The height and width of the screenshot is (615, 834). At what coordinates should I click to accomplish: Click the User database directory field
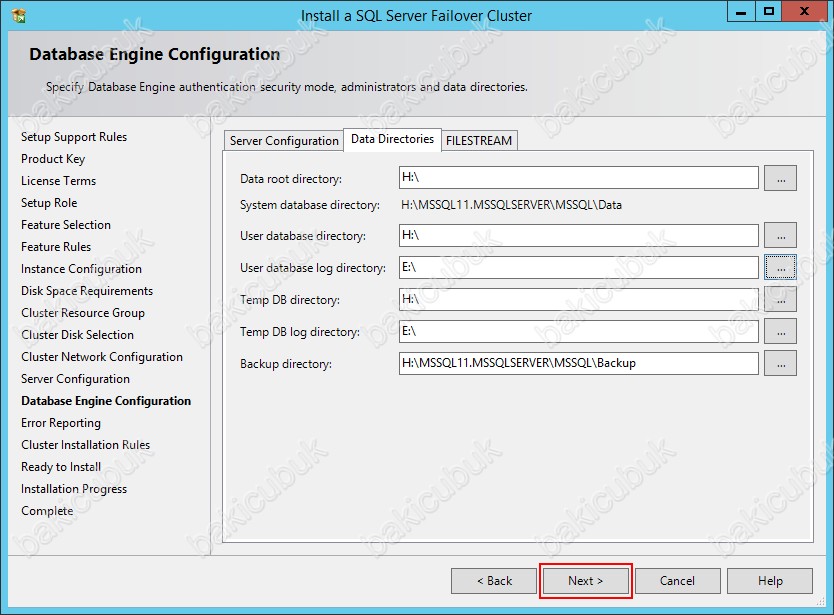tap(579, 235)
